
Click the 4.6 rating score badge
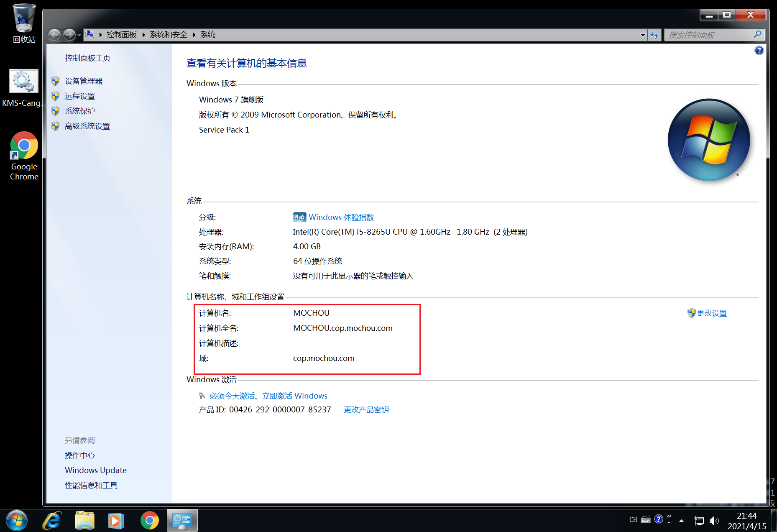click(x=299, y=217)
